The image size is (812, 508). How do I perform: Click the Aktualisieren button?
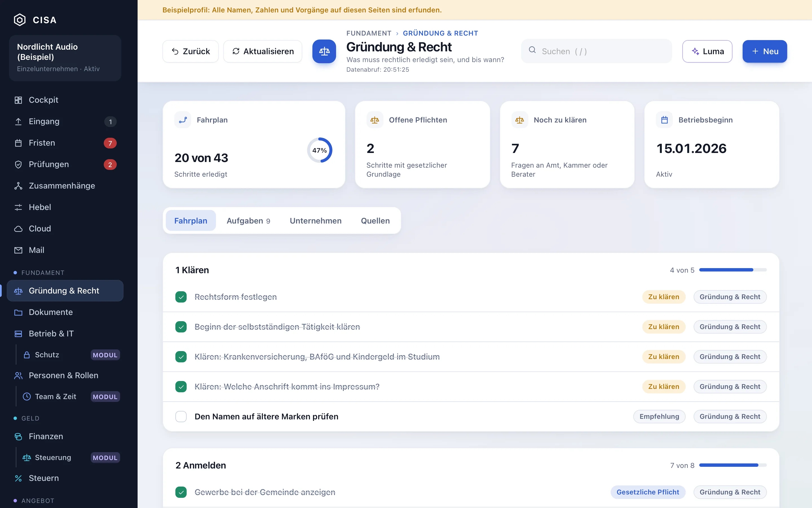coord(263,51)
